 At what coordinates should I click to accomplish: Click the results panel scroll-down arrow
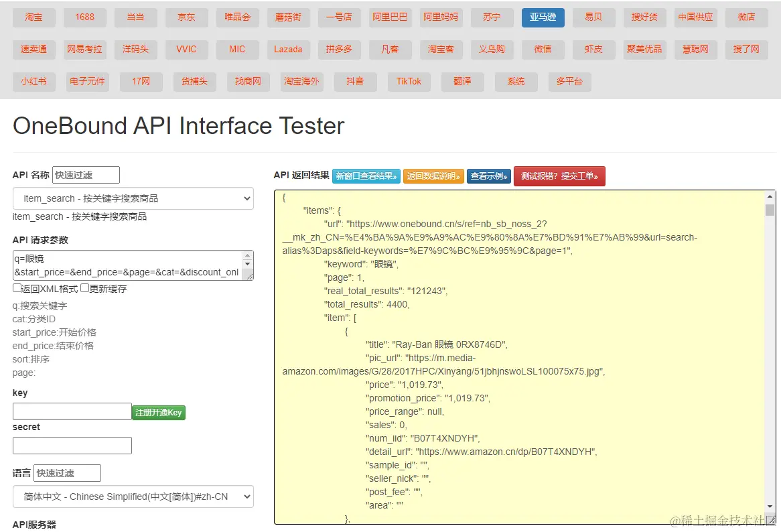click(770, 506)
